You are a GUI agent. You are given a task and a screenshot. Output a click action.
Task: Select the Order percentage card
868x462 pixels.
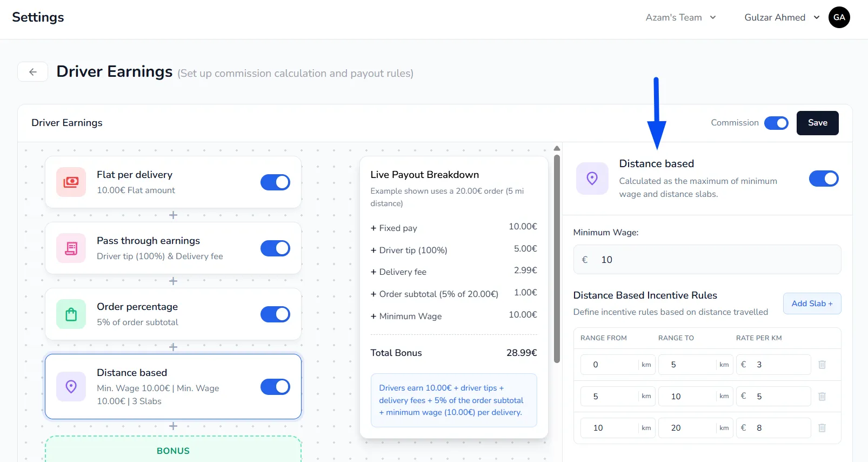[173, 314]
